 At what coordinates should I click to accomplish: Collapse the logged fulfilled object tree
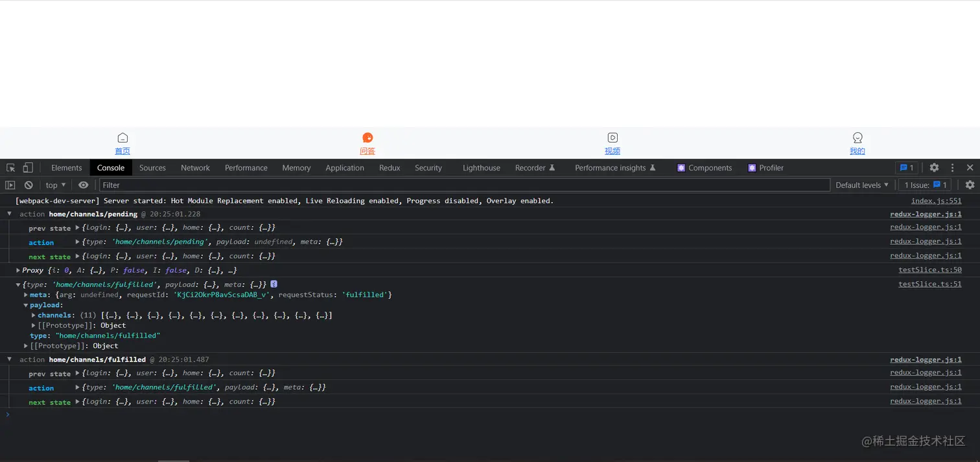[x=18, y=284]
